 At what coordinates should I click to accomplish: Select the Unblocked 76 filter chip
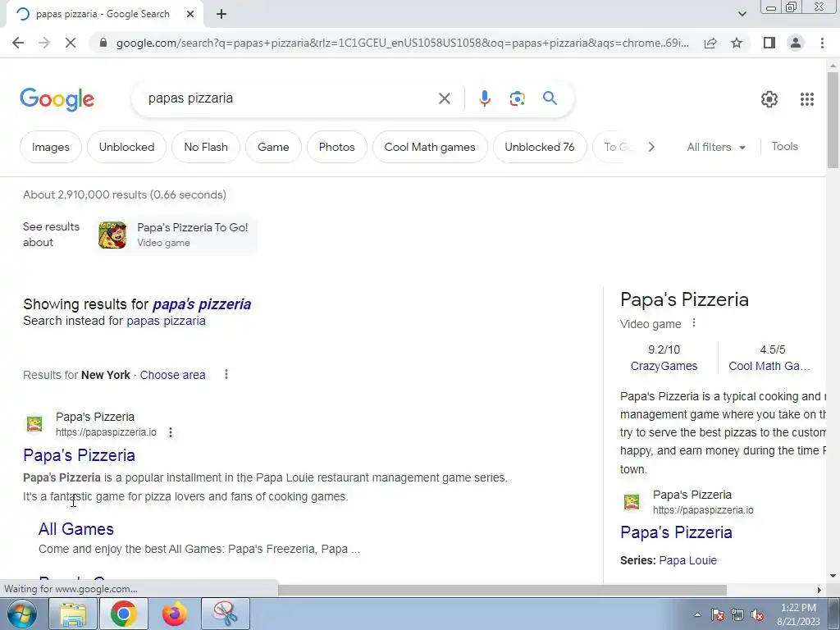tap(540, 147)
